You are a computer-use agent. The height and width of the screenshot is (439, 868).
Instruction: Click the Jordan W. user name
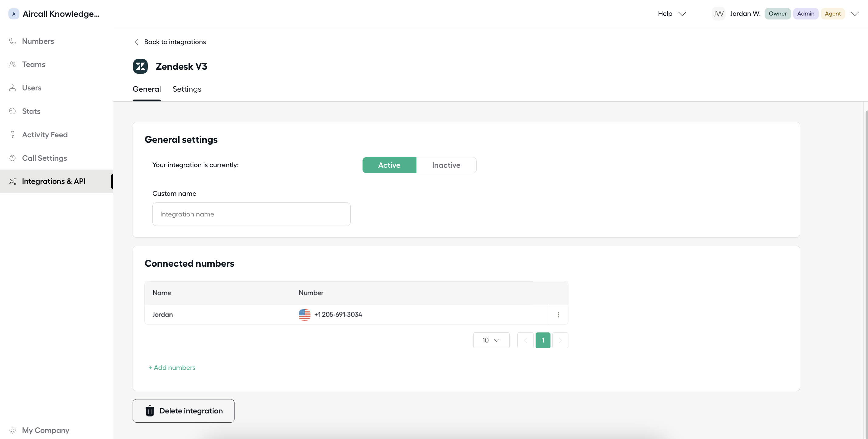[x=745, y=14]
